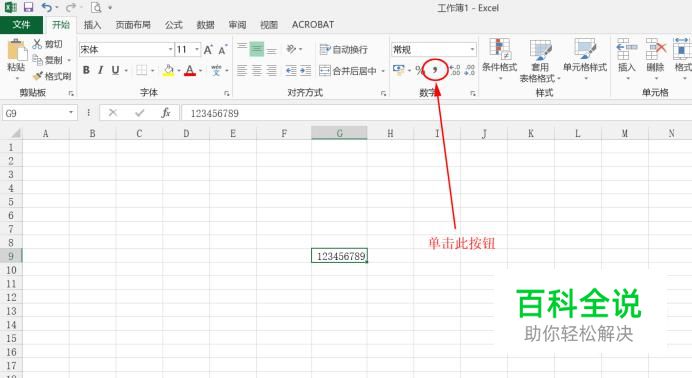Click the Save icon in quick access toolbar
The width and height of the screenshot is (692, 378).
tap(29, 7)
